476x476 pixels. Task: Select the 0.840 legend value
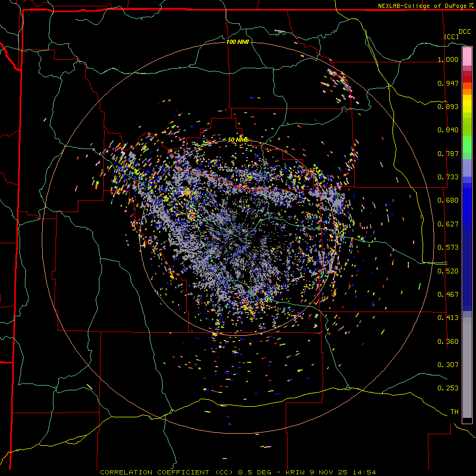pyautogui.click(x=448, y=130)
